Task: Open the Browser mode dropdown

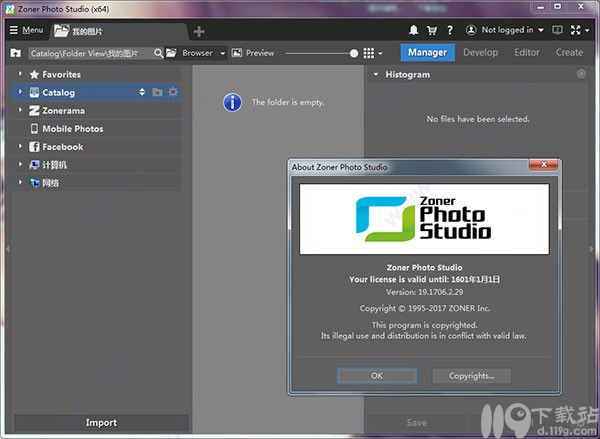Action: tap(196, 53)
